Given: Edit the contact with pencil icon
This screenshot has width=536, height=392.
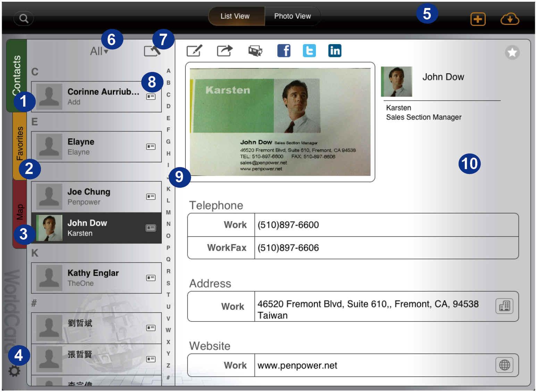Looking at the screenshot, I should [194, 51].
